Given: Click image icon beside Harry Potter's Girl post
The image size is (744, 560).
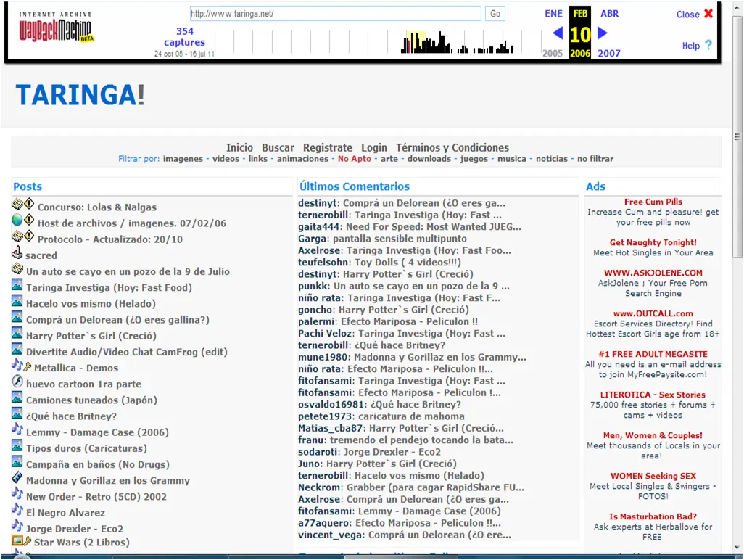Looking at the screenshot, I should click(17, 333).
